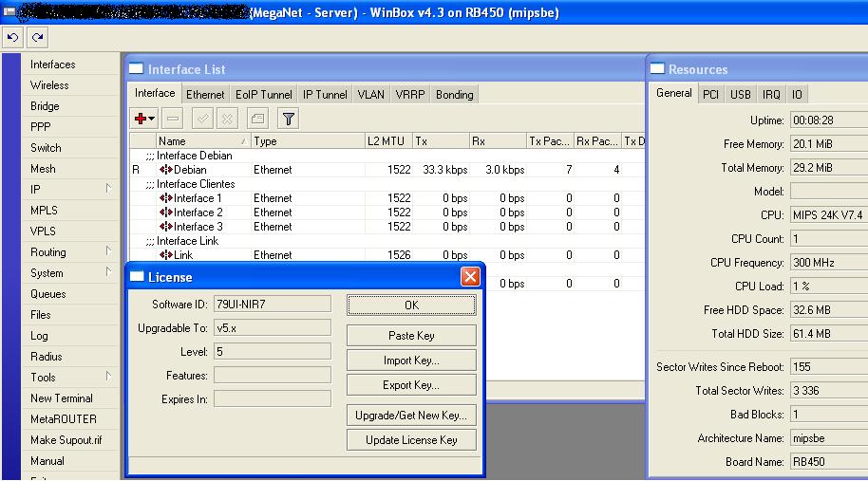This screenshot has width=868, height=481.
Task: Switch to the Bonding tab
Action: (455, 95)
